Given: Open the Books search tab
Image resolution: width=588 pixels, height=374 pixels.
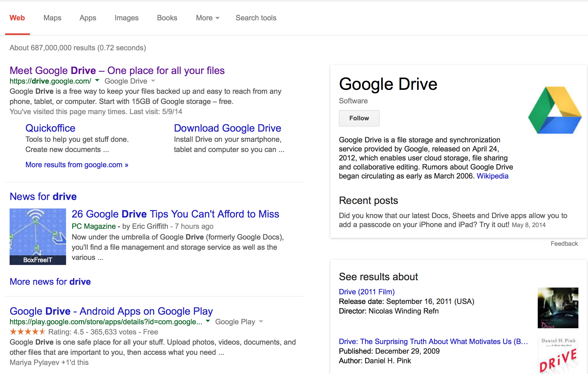Looking at the screenshot, I should point(167,18).
